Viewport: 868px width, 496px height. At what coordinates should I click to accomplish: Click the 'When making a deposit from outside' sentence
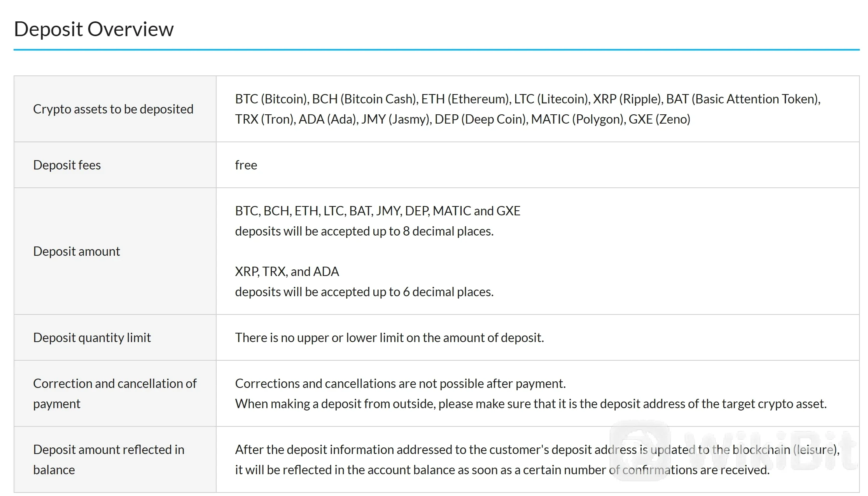click(530, 404)
